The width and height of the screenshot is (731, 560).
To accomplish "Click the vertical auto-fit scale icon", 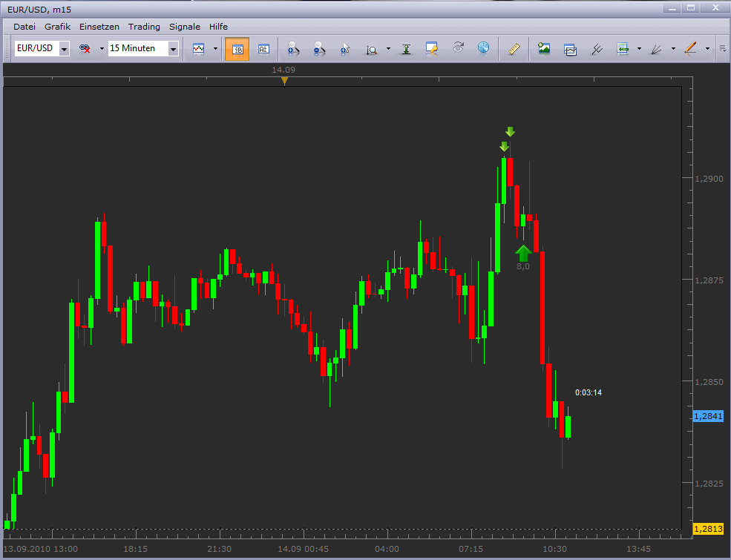I will coord(406,49).
